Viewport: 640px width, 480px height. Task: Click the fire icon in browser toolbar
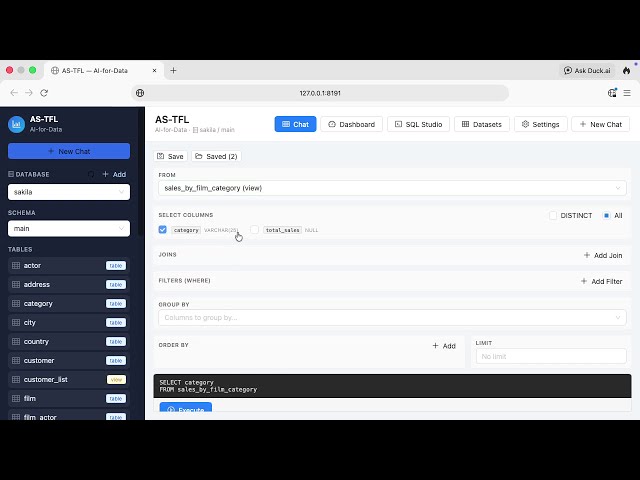[x=626, y=71]
